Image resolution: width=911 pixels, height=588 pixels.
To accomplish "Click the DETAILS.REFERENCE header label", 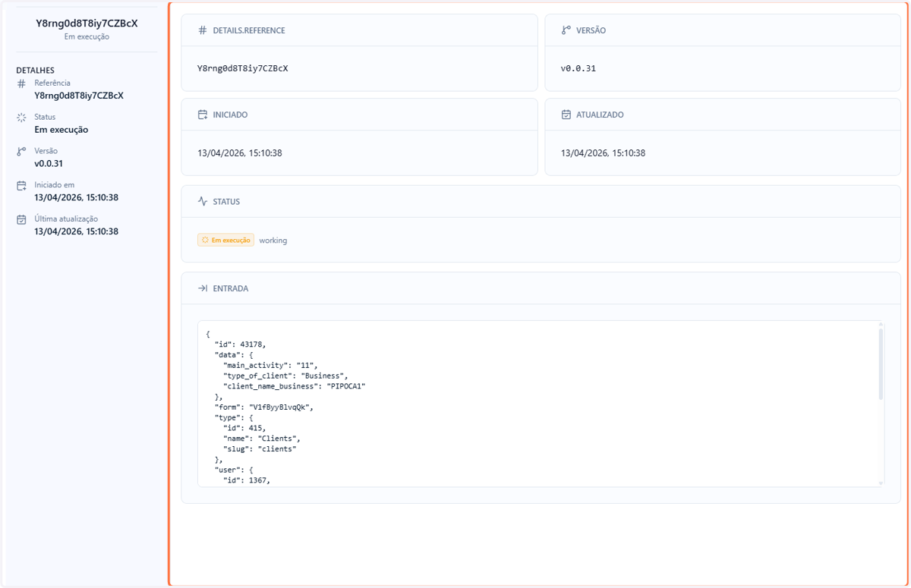I will click(x=249, y=31).
